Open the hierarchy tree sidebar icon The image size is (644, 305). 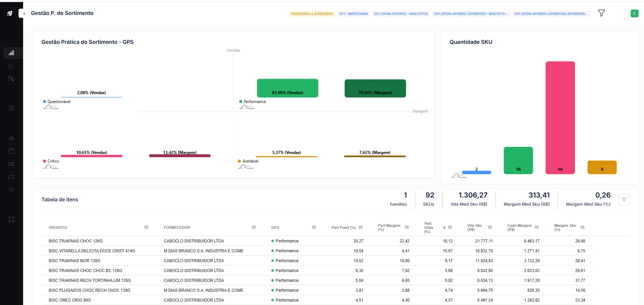coord(12,138)
